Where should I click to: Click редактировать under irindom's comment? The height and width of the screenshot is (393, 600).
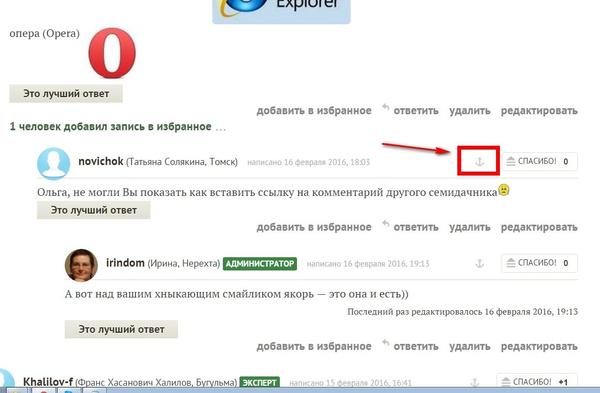(539, 346)
